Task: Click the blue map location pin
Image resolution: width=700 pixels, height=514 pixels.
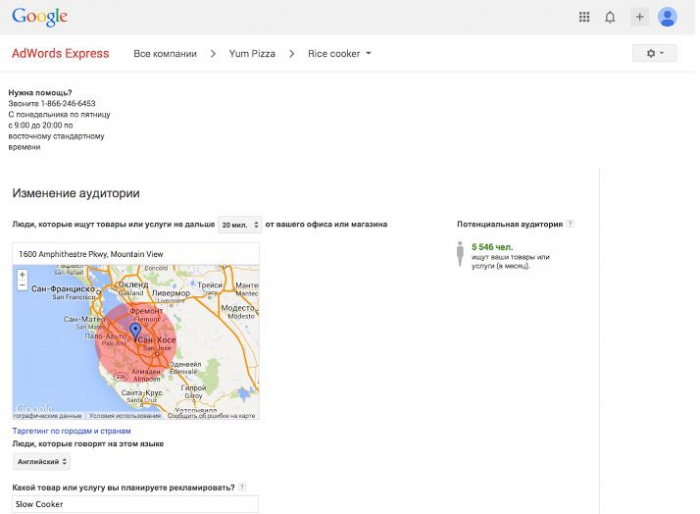Action: (x=136, y=331)
